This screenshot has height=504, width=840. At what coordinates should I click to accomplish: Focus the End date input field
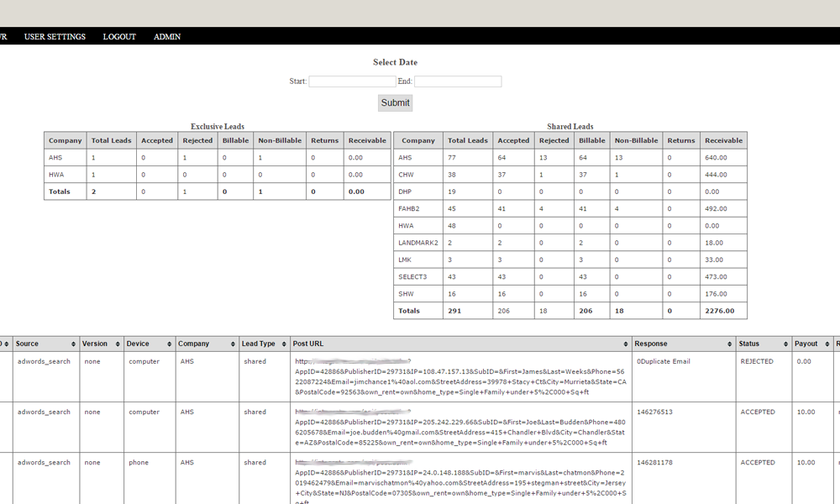click(x=458, y=81)
